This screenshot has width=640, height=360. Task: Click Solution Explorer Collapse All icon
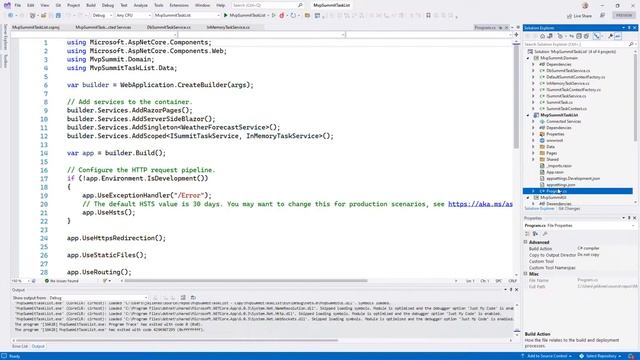coord(579,36)
